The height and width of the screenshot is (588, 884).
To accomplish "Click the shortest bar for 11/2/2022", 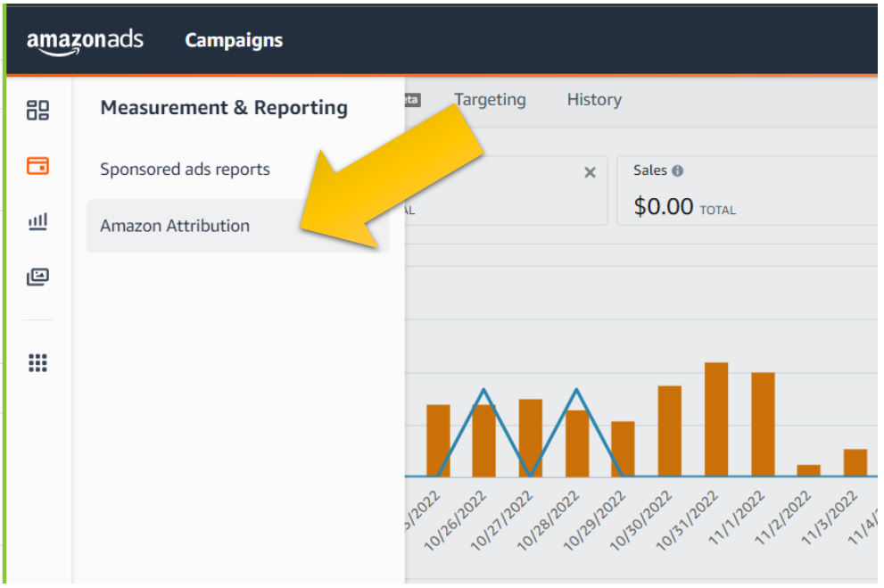I will [x=808, y=470].
